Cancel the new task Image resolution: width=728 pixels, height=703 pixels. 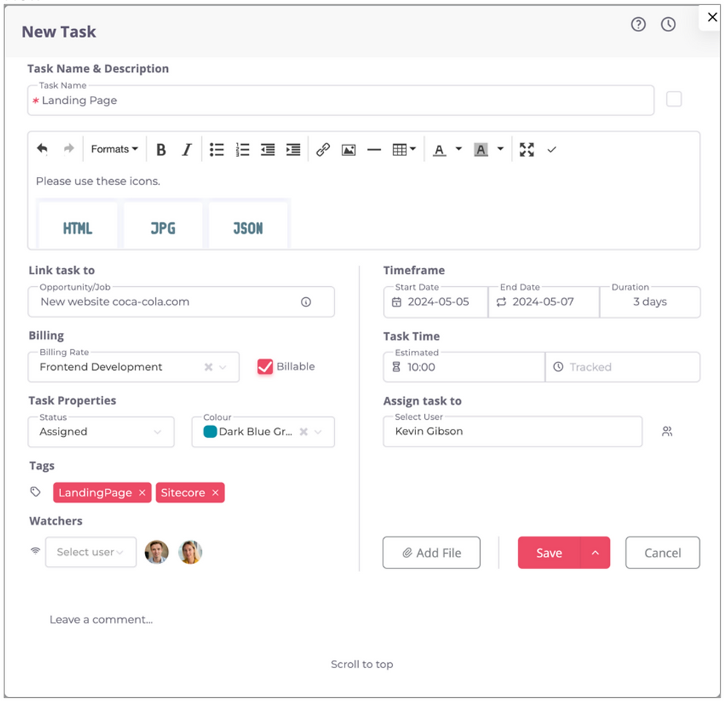[x=662, y=552]
